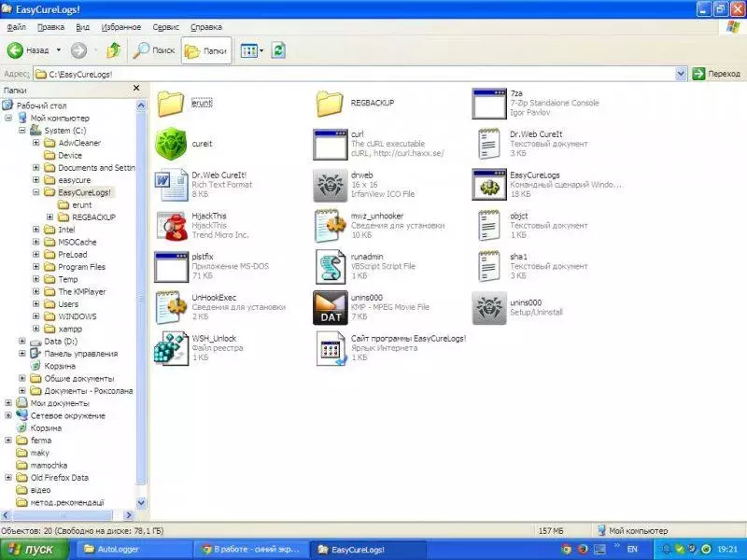Open the REGBACKUP folder icon
747x560 pixels.
click(330, 104)
